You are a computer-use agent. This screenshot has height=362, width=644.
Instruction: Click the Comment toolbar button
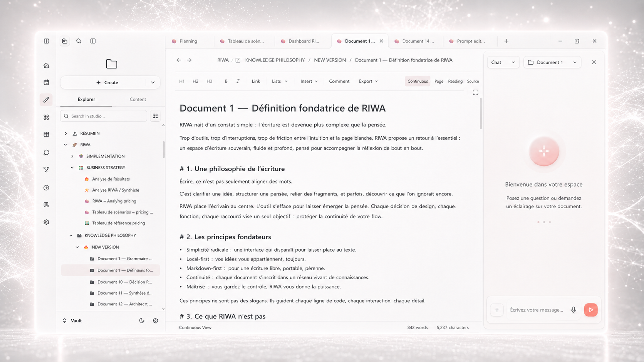click(339, 81)
